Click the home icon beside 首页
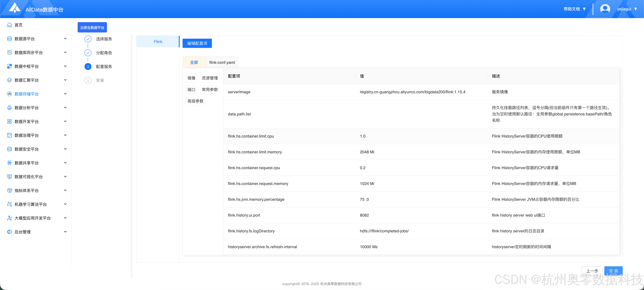Screen dimensions: 644x290 click(9, 25)
